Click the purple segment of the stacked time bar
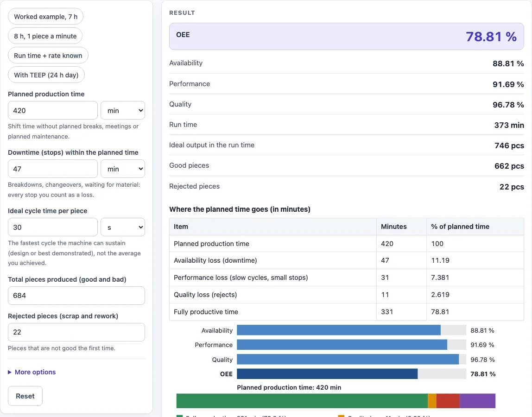 pos(478,401)
